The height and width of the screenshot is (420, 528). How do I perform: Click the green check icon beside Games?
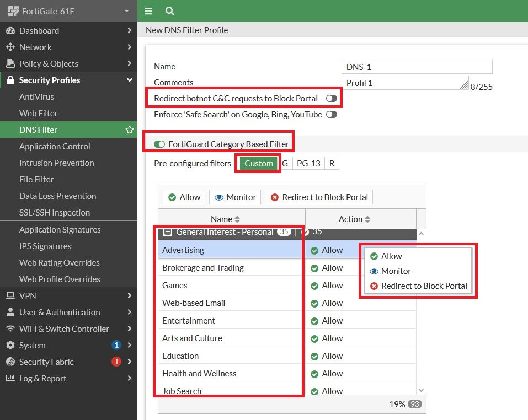[314, 286]
